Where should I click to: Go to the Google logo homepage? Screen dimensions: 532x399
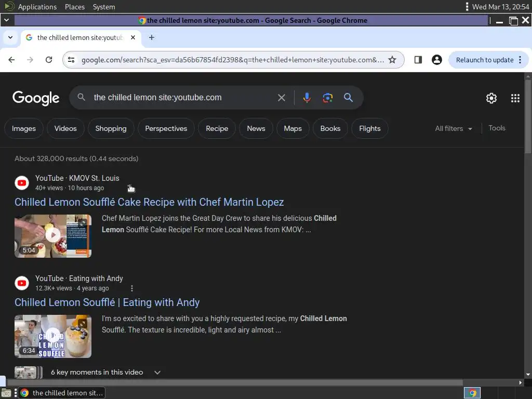pyautogui.click(x=36, y=98)
